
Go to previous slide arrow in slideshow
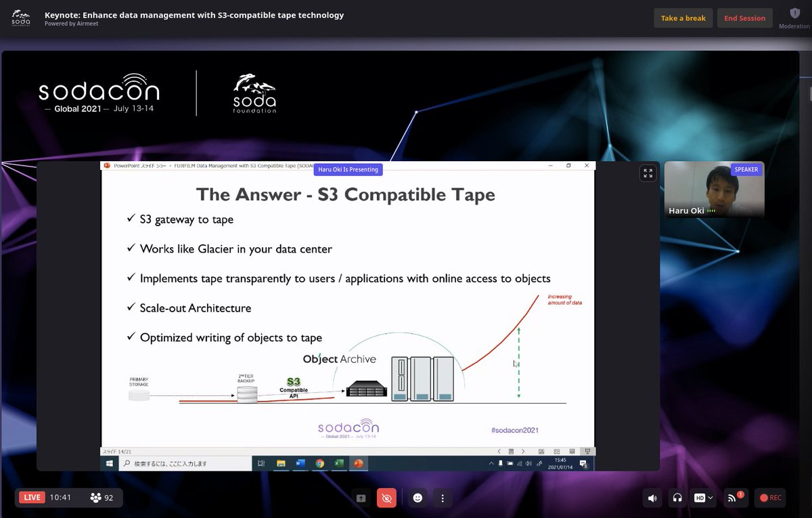[499, 451]
